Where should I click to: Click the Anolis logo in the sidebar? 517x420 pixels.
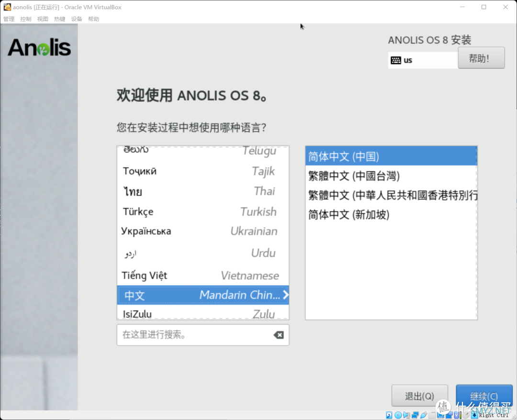39,47
